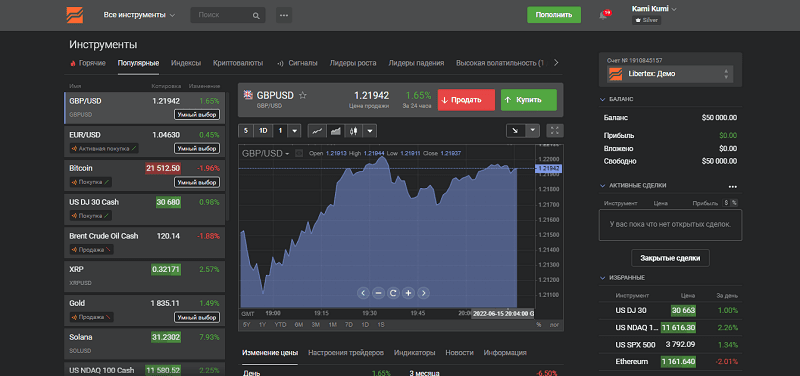Image resolution: width=800 pixels, height=376 pixels.
Task: Zoom out chart with minus button
Action: 378,293
